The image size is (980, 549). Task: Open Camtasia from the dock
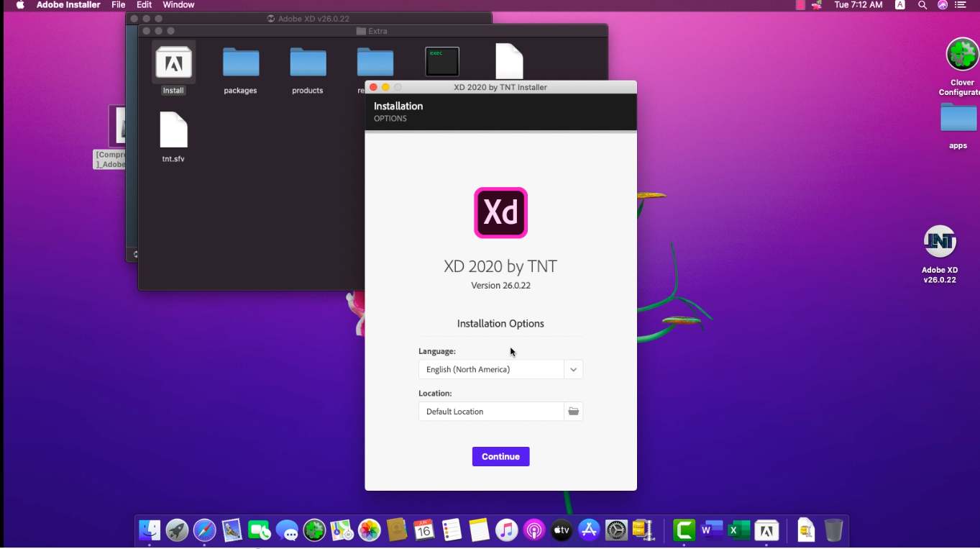click(684, 531)
